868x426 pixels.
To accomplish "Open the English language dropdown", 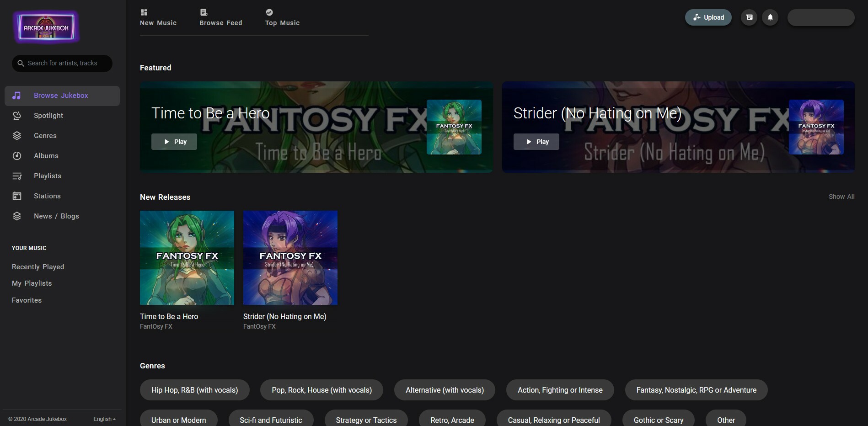I will (x=105, y=419).
